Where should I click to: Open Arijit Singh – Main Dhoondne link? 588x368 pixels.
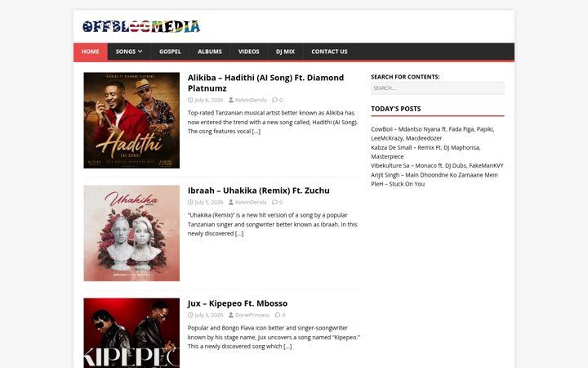point(434,175)
